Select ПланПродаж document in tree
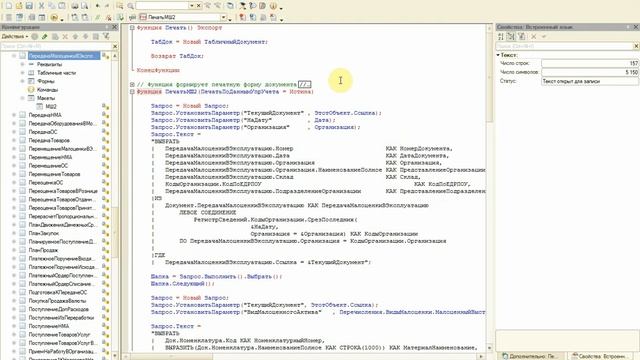 43,250
